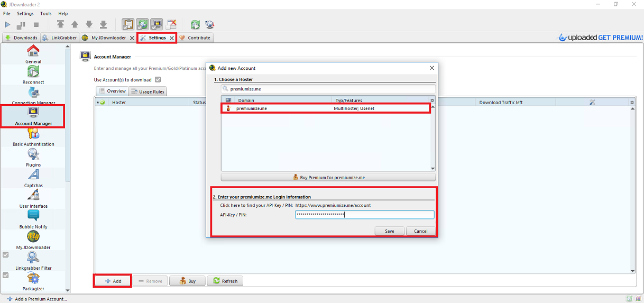Open the File menu
Screen dimensions: 644x303
[x=7, y=13]
